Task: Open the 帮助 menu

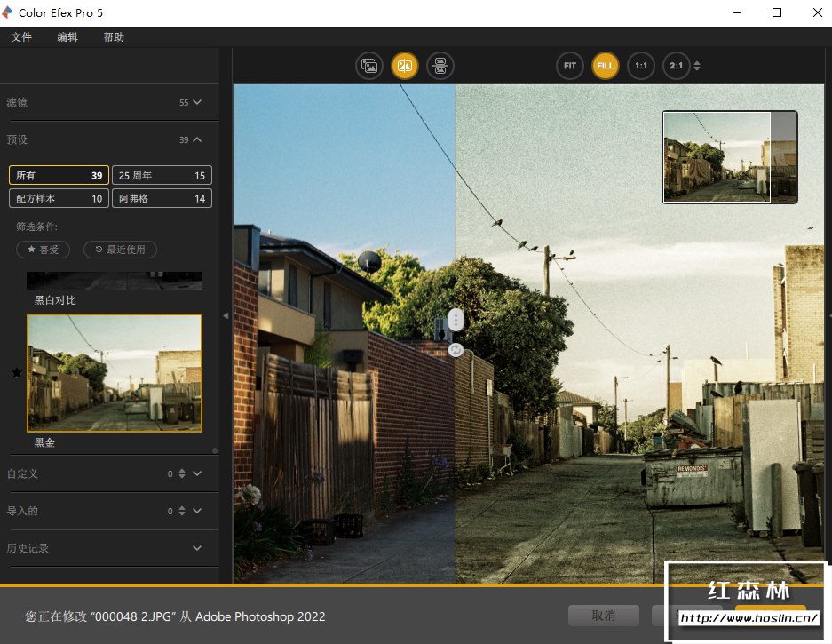Action: point(114,37)
